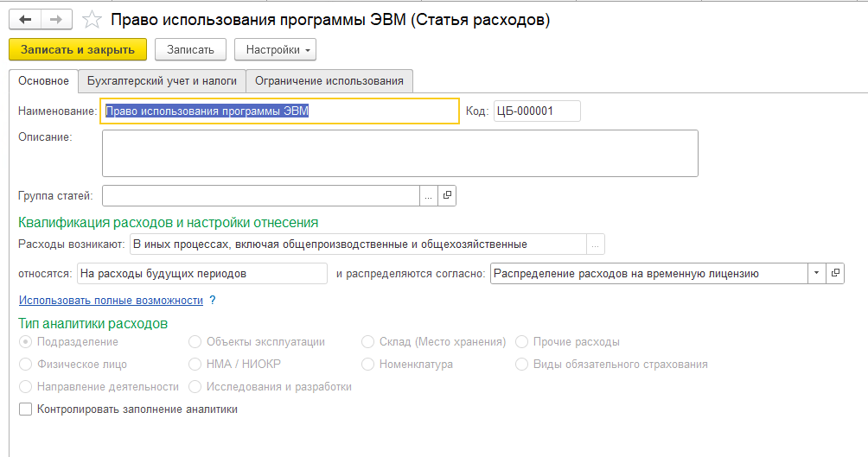Click into the Описание text area

click(x=399, y=153)
